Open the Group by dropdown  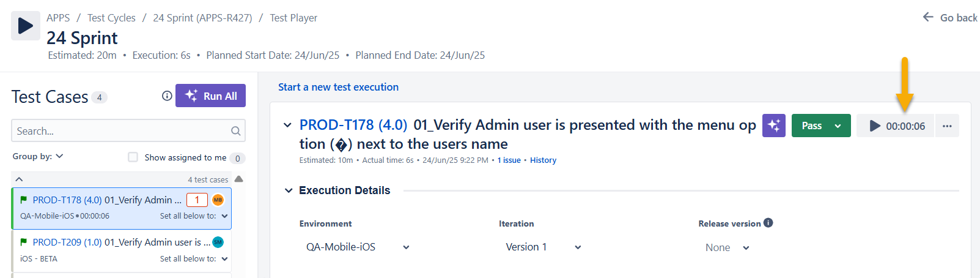tap(38, 156)
